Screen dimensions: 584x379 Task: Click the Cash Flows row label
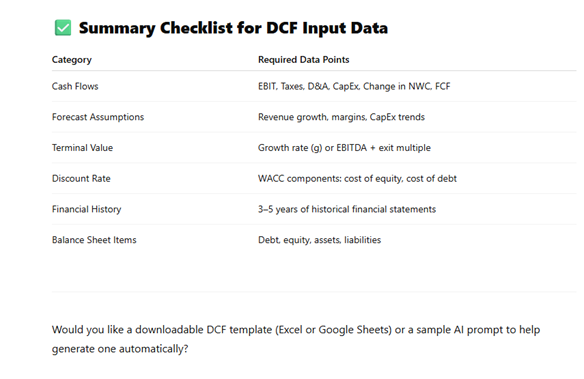[75, 86]
